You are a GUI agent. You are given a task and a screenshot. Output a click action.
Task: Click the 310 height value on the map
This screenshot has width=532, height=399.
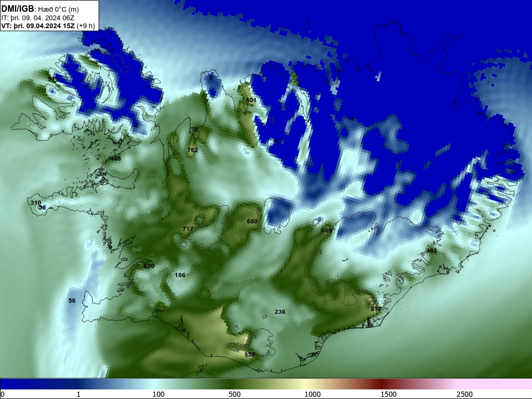pos(36,203)
